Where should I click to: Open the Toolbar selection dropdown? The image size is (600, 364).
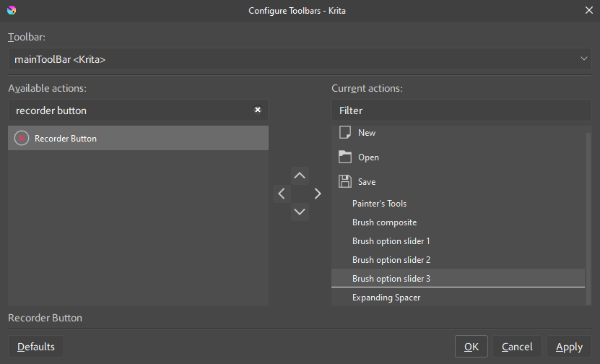[299, 59]
